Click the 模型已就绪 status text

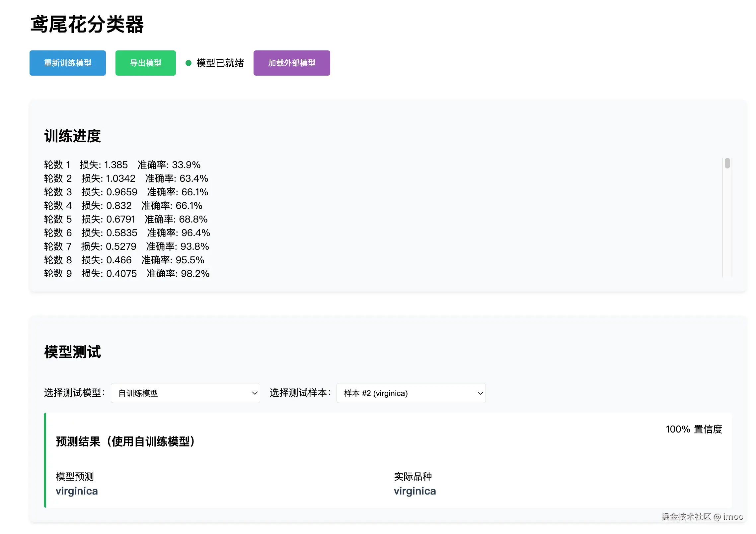tap(220, 63)
